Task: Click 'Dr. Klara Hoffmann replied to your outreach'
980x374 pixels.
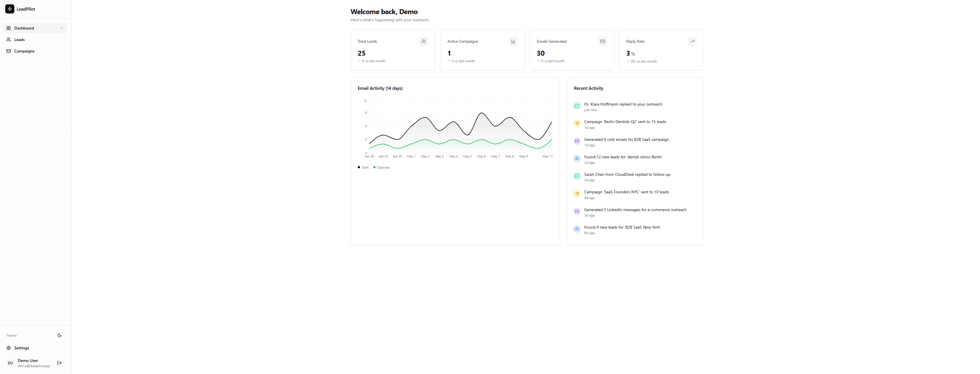Action: click(x=623, y=104)
